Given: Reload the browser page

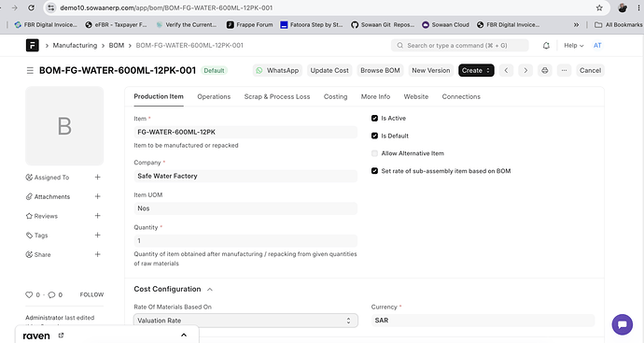Looking at the screenshot, I should [x=31, y=7].
